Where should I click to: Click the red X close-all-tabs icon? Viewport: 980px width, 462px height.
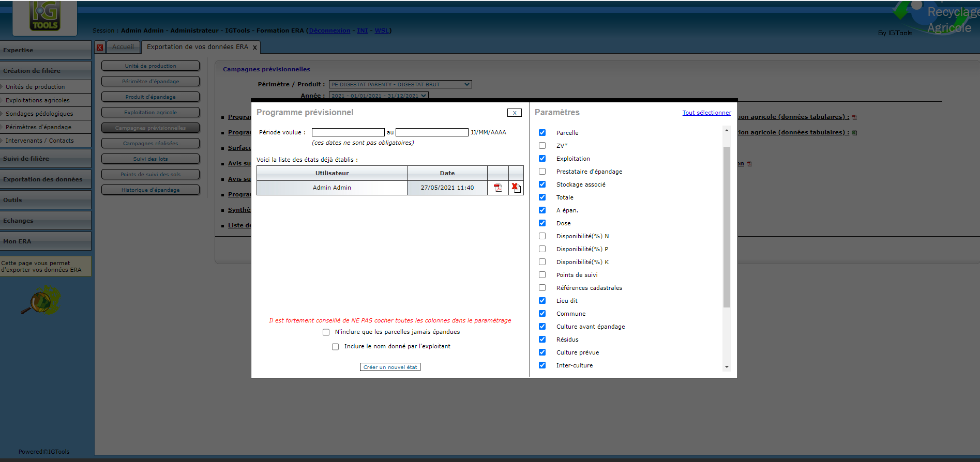point(100,48)
